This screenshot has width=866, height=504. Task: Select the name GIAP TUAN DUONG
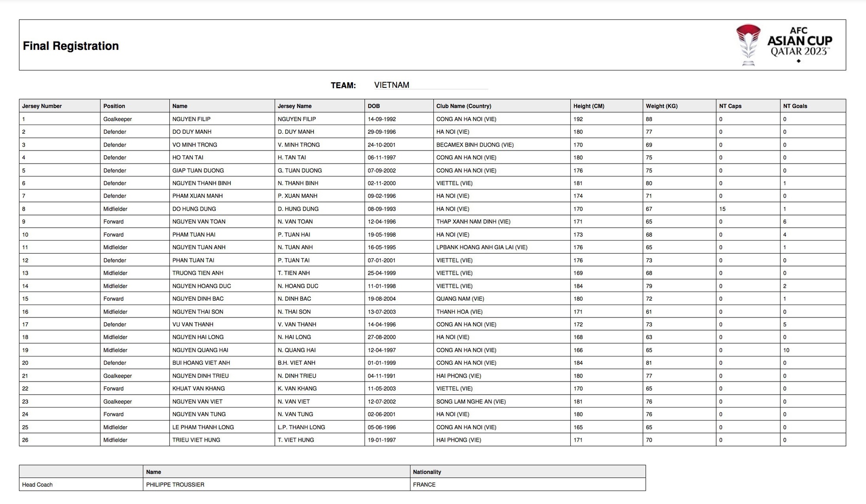tap(198, 170)
